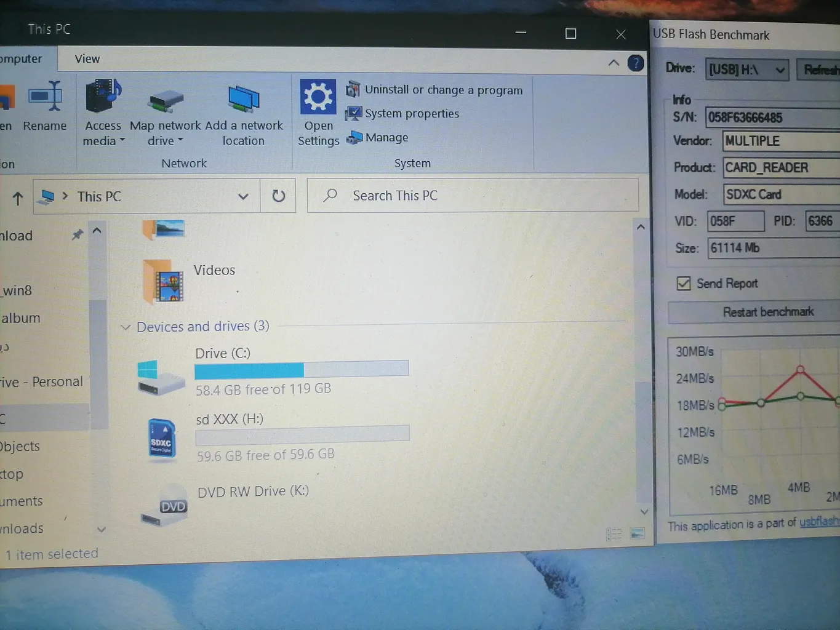Click Uninstall or change a program

pos(443,90)
